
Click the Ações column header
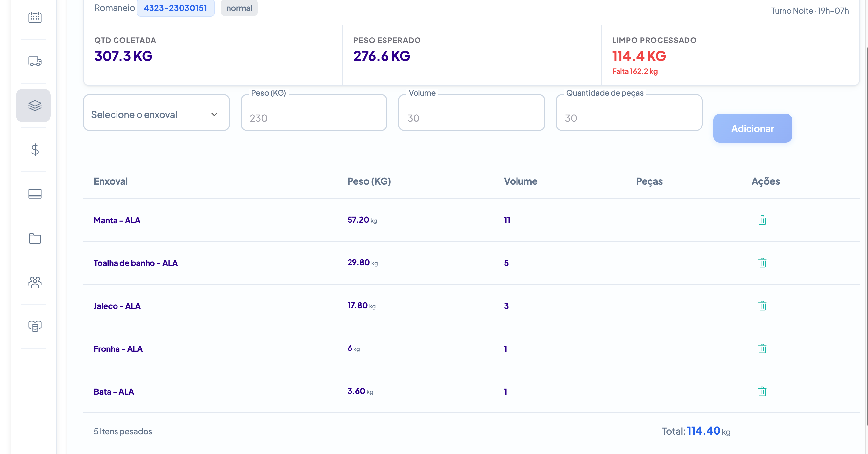pos(766,181)
